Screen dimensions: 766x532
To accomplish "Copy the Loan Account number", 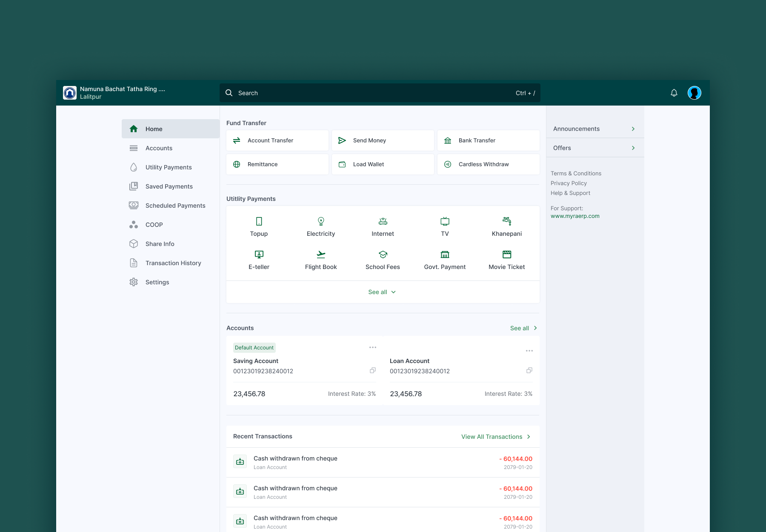I will click(x=529, y=370).
